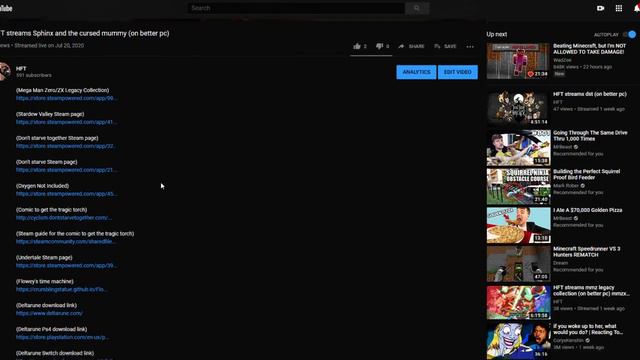Open the YouTube apps grid icon
Screen dimensions: 640x360
[x=619, y=8]
